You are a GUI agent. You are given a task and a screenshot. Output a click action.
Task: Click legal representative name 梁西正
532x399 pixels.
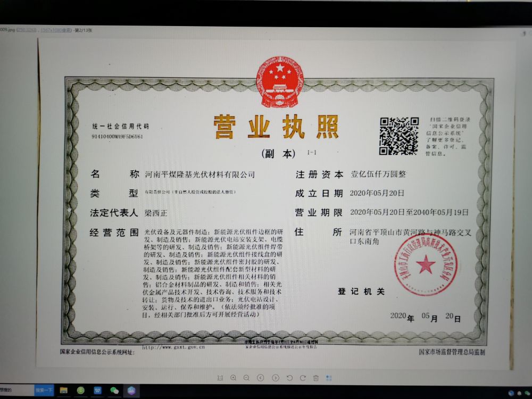[156, 213]
